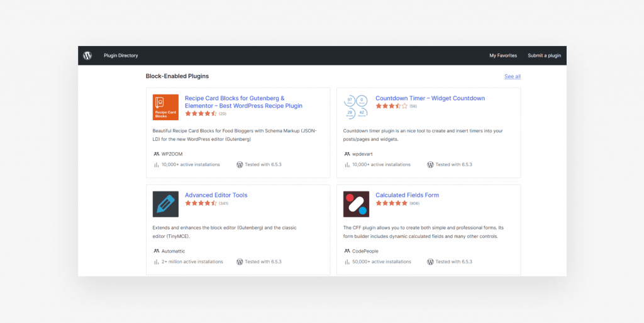Click installations bar icon in Recipe Card card
Screen dimensions: 644x323
pos(157,164)
